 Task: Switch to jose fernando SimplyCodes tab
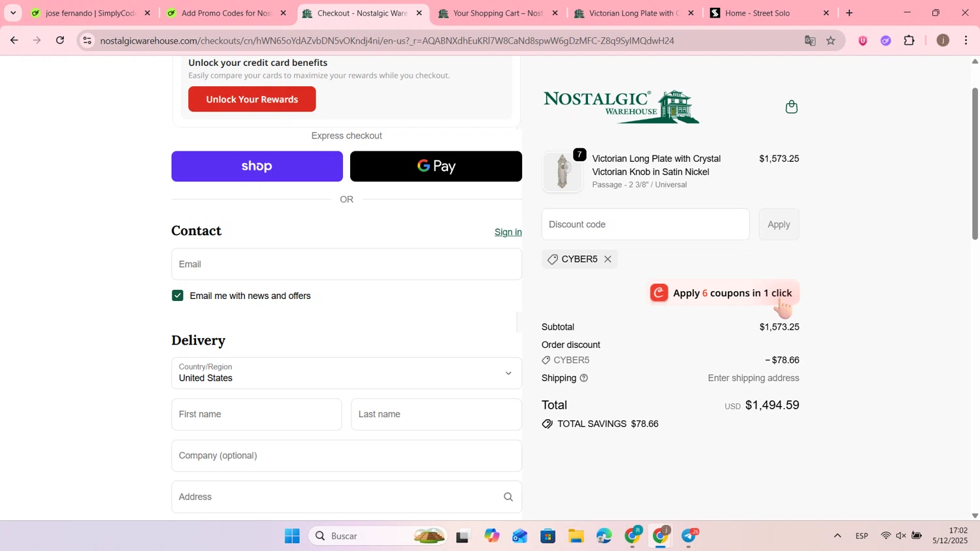pyautogui.click(x=91, y=13)
